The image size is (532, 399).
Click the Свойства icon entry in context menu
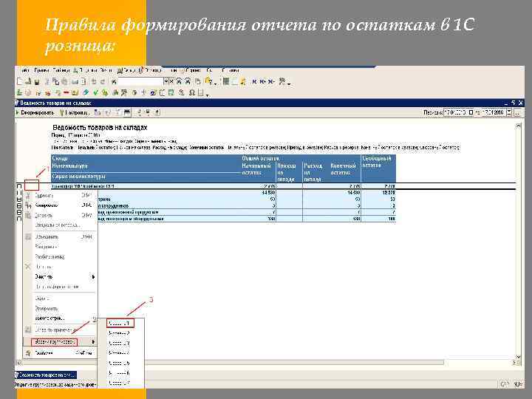click(x=28, y=353)
